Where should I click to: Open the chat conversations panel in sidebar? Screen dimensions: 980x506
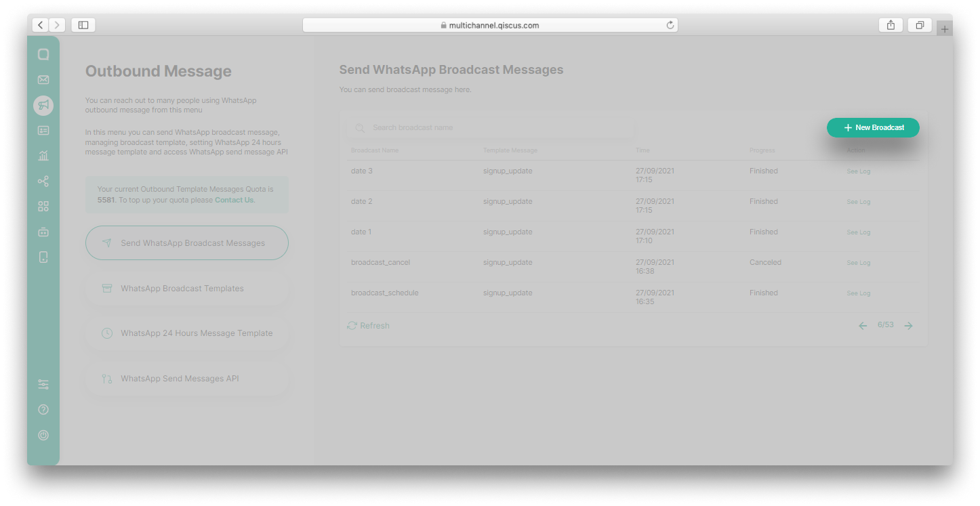(x=43, y=54)
